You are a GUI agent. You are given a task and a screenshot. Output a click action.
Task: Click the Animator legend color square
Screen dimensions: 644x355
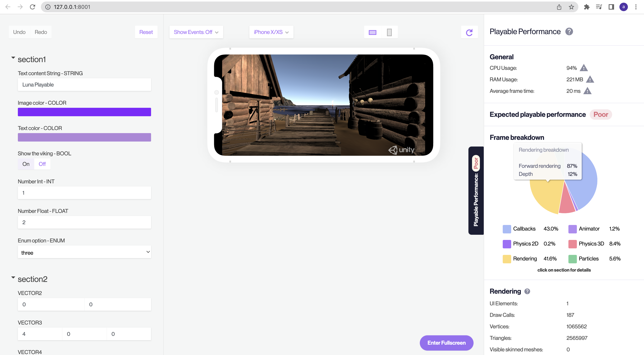pyautogui.click(x=572, y=229)
